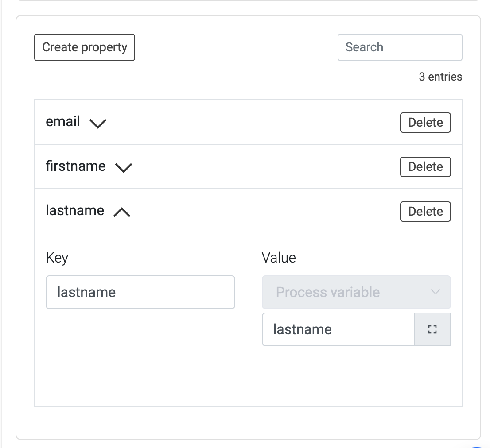Click the 3 entries count text
The height and width of the screenshot is (448, 490).
440,77
